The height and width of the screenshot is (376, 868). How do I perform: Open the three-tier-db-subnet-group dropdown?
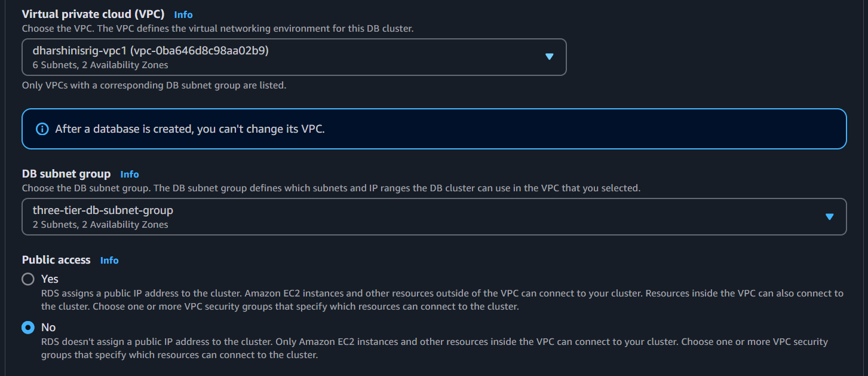[x=434, y=216]
